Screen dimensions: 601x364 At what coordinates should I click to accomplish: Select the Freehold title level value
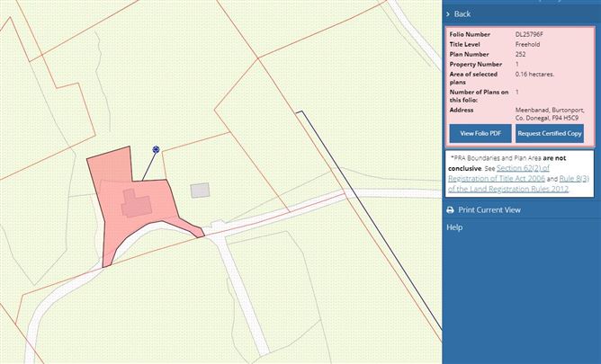tap(527, 44)
